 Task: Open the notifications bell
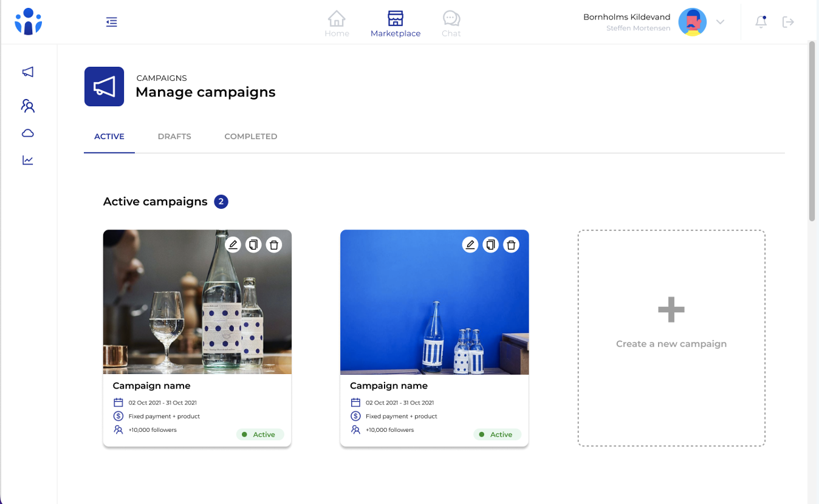click(x=761, y=22)
